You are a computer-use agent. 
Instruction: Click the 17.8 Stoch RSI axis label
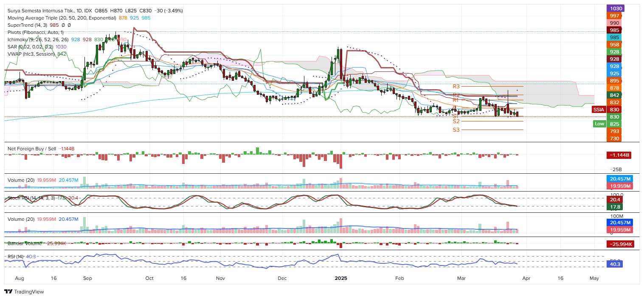[x=615, y=207]
